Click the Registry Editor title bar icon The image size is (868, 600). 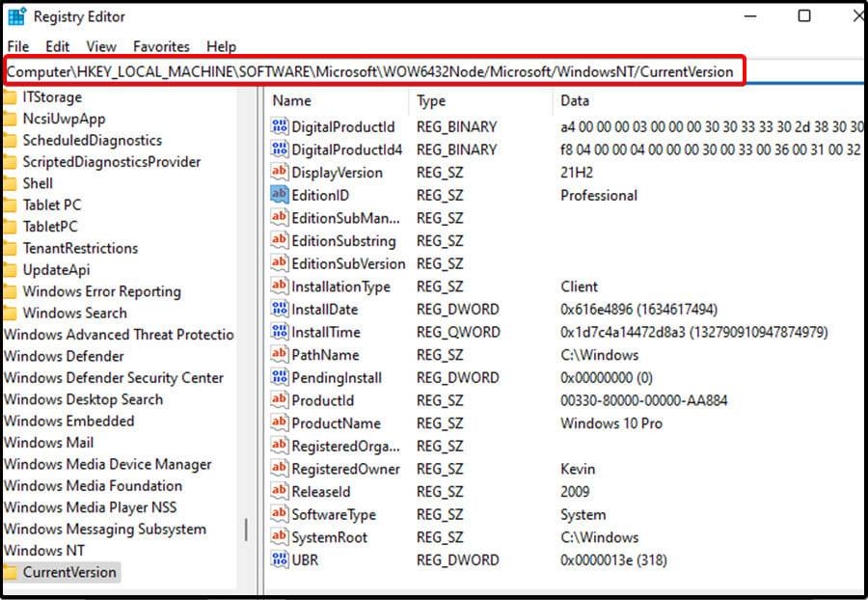tap(15, 15)
